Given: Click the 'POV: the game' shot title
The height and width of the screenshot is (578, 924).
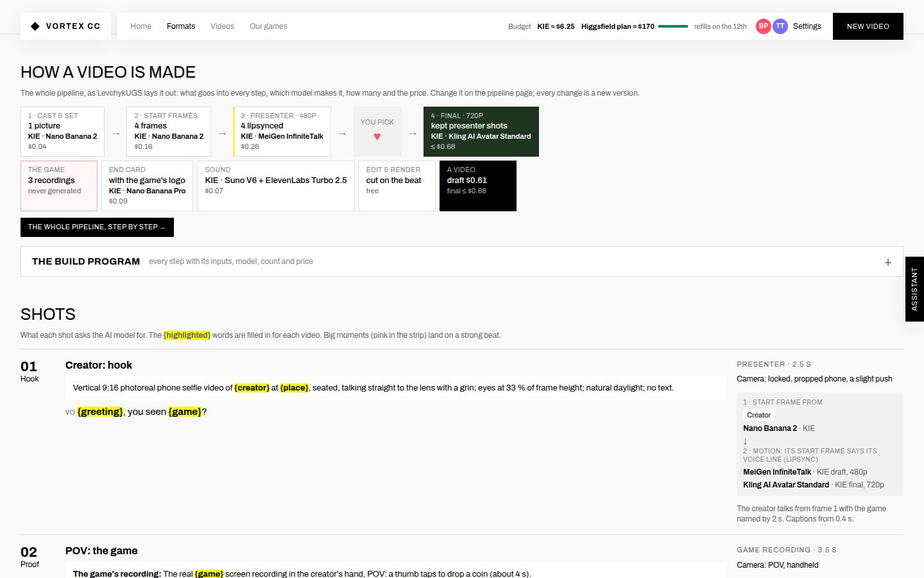Looking at the screenshot, I should pyautogui.click(x=101, y=551).
